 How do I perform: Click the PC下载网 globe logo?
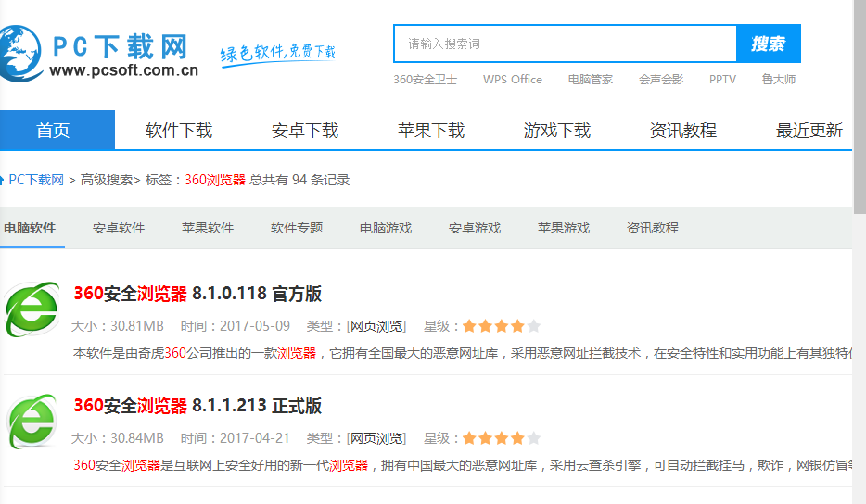tap(21, 54)
